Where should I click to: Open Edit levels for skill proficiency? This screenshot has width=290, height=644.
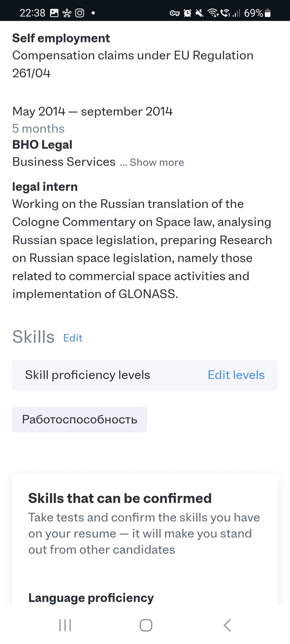coord(236,375)
